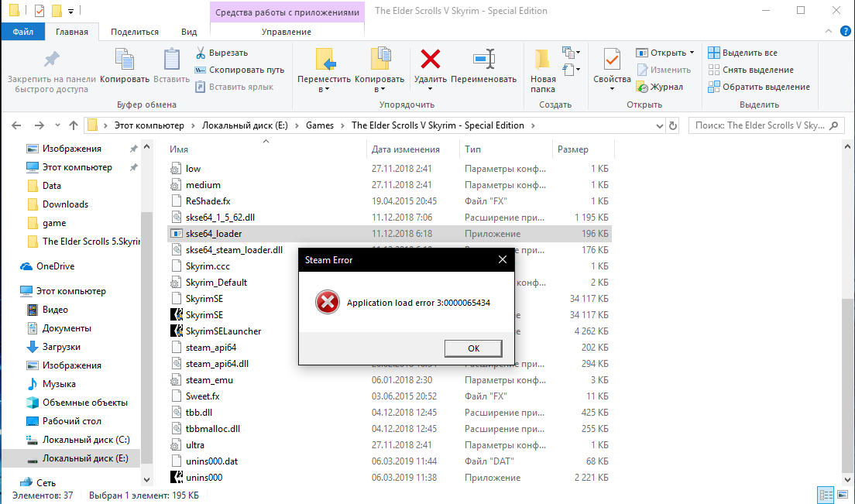Sort files by Date modified (Дата изменения) column
Viewport: 855px width, 504px height.
pos(406,149)
